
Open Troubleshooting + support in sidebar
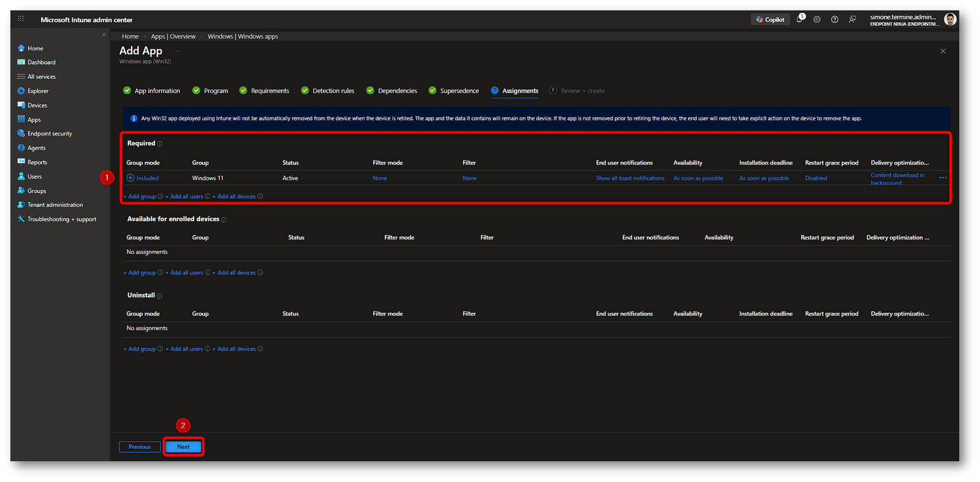(x=62, y=219)
